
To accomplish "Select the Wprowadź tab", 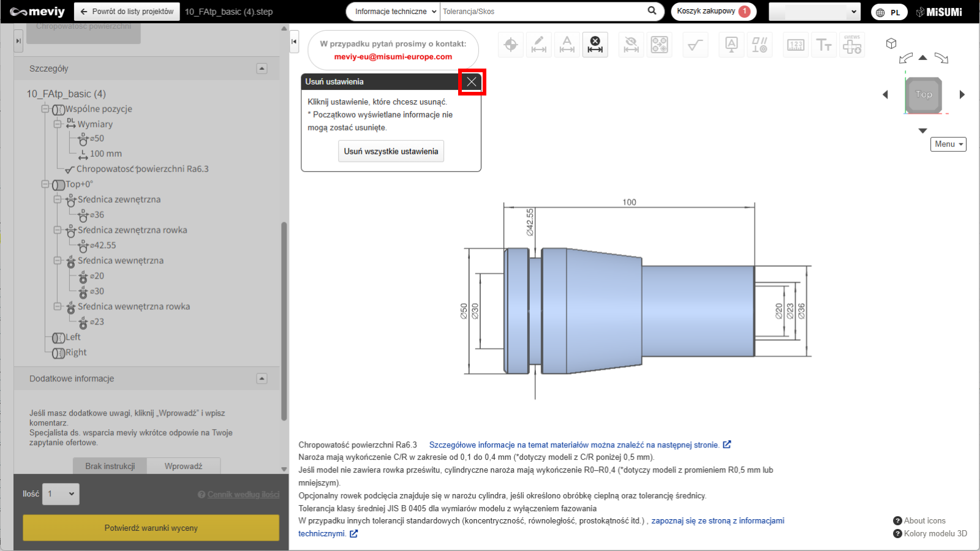I will click(183, 466).
